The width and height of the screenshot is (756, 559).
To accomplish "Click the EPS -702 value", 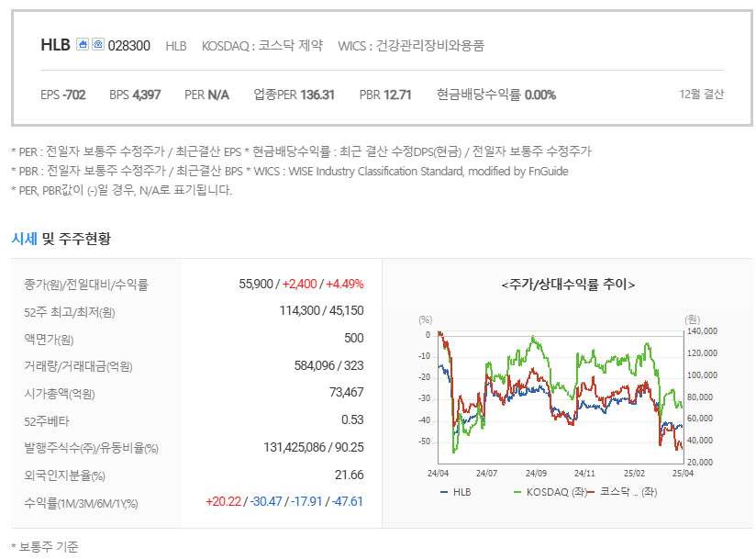I will coord(63,95).
